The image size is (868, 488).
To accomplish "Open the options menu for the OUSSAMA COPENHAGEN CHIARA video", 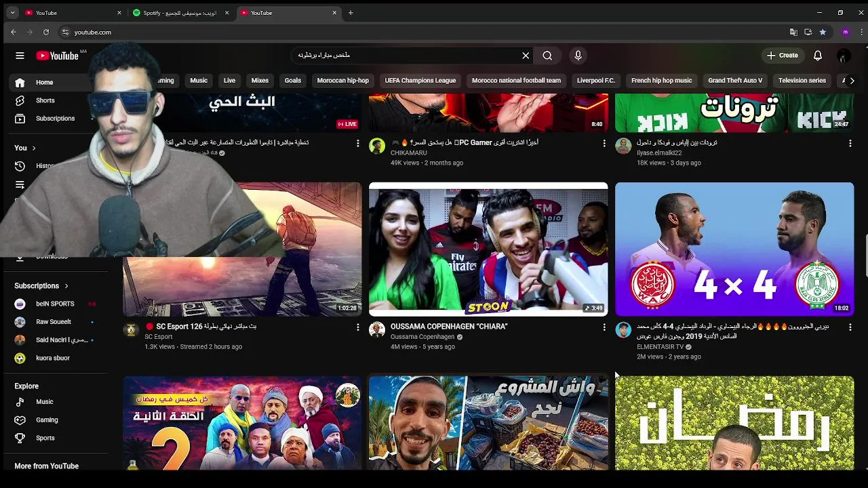I will [604, 327].
